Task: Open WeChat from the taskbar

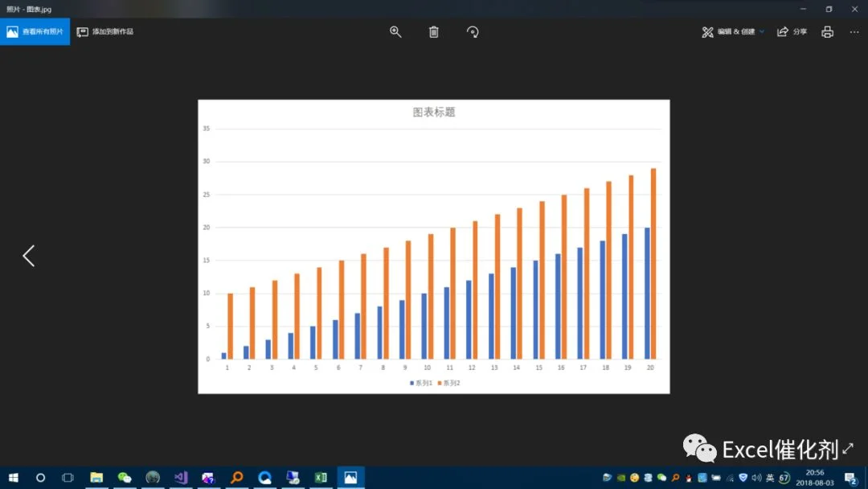Action: [x=125, y=478]
